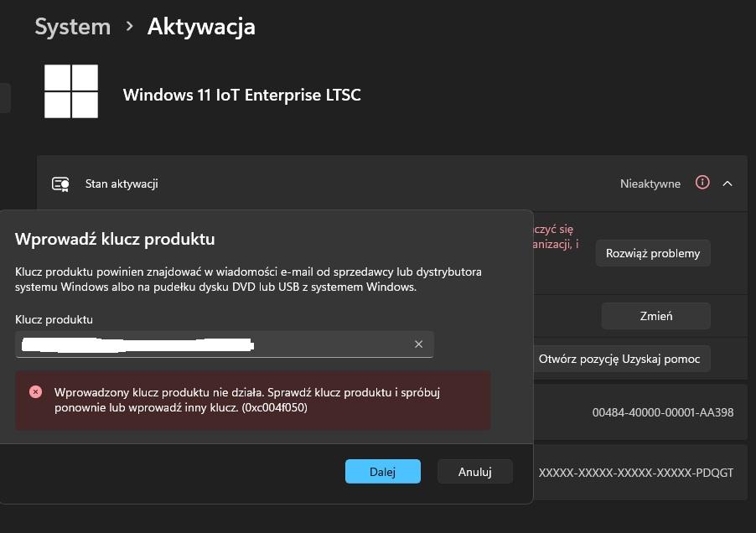Click the error message text 0xc004f050

pyautogui.click(x=273, y=408)
